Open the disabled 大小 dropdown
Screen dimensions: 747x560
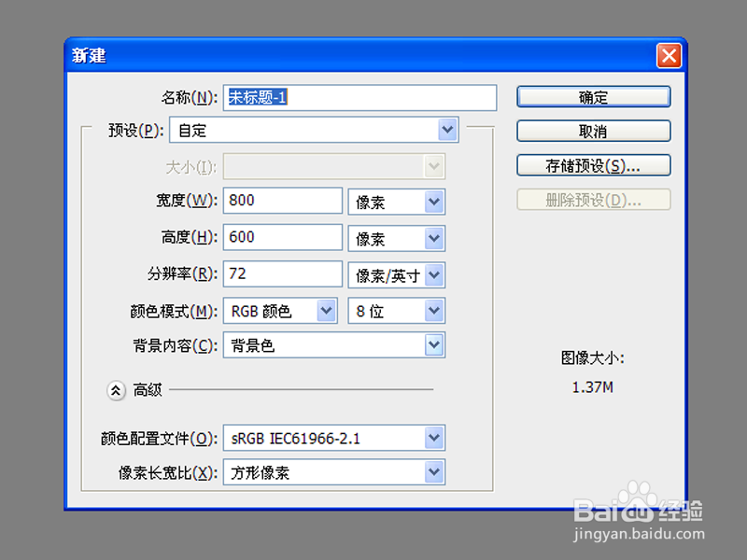(334, 166)
